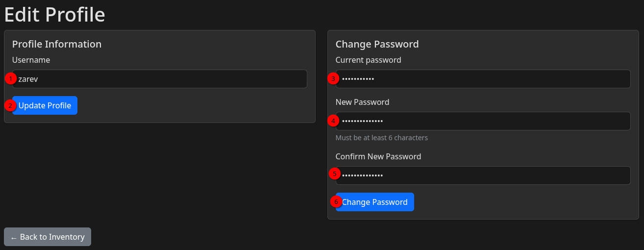Go back via Back to Inventory button
Viewport: 644px width, 250px height.
click(x=48, y=237)
